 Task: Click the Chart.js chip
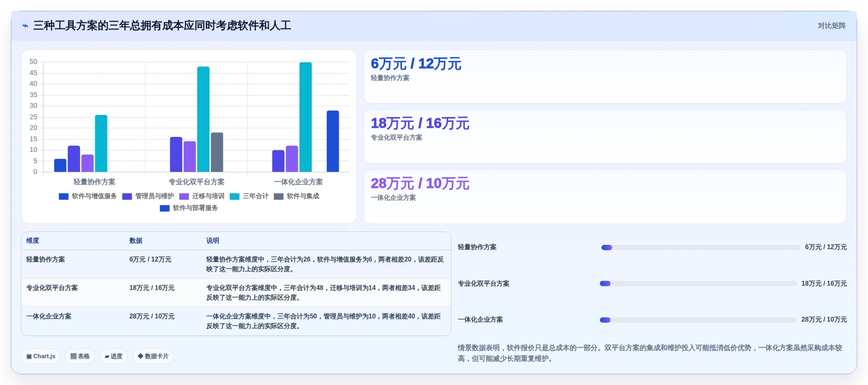click(x=41, y=357)
